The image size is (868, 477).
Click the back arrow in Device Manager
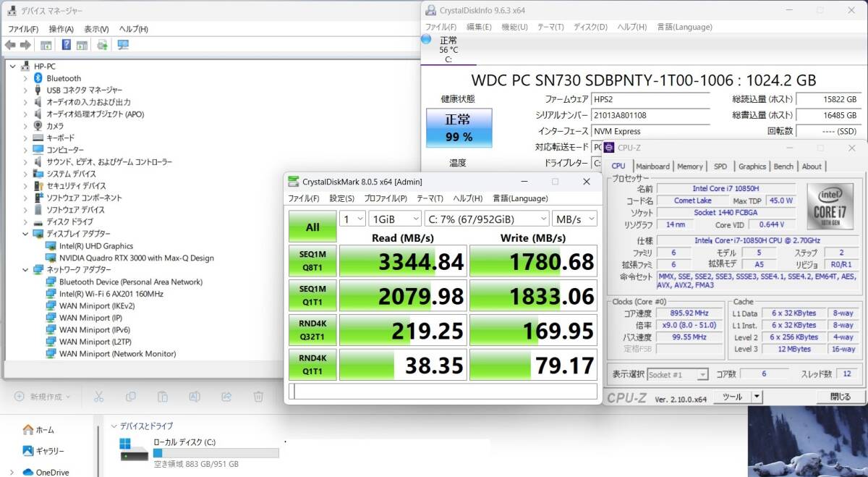[10, 45]
